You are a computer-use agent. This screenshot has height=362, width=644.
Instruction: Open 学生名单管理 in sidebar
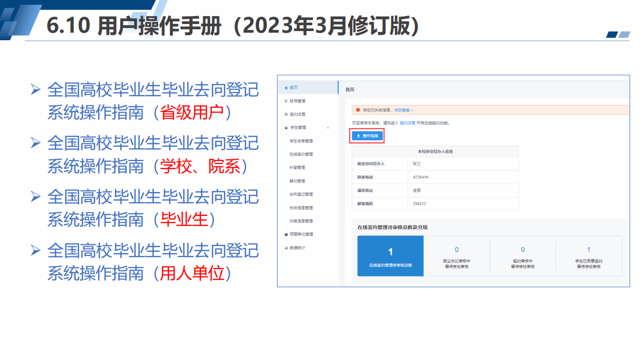click(x=301, y=141)
